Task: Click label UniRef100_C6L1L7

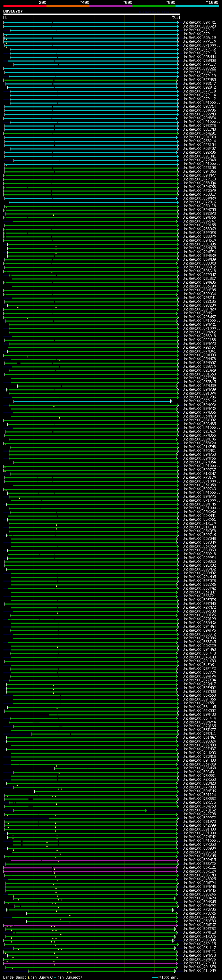Action: [x=199, y=948]
